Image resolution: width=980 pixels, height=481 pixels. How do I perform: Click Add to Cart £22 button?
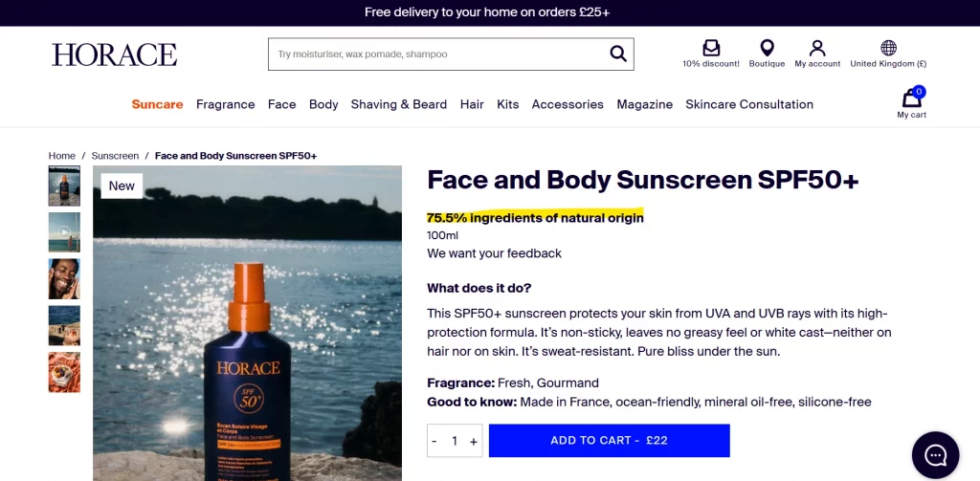coord(609,441)
